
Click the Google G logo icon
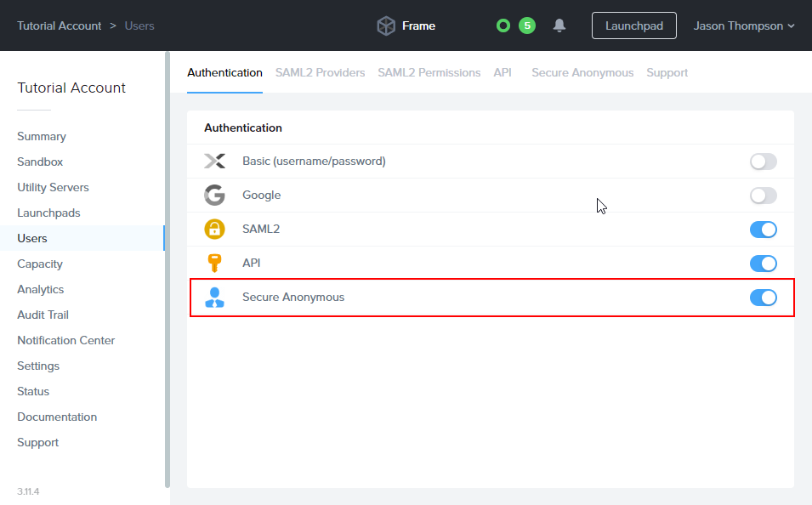point(214,196)
